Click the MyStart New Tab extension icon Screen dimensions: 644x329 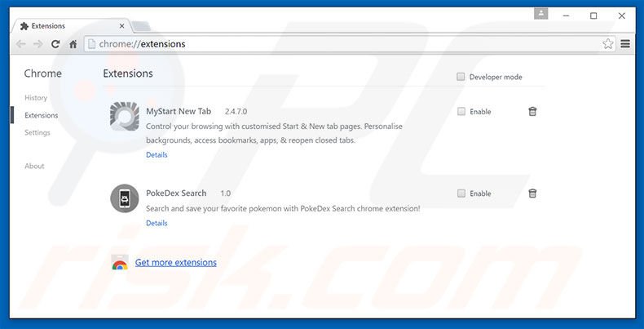(x=125, y=116)
